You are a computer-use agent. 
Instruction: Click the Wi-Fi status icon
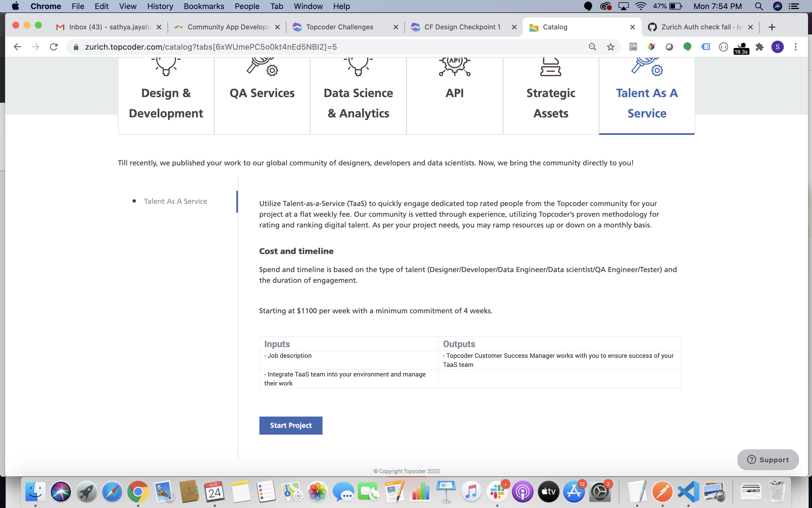point(641,6)
